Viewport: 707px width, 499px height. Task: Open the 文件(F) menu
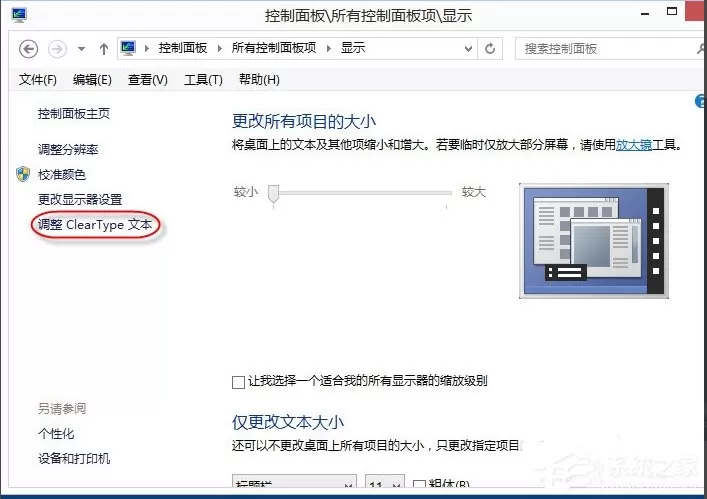point(38,80)
